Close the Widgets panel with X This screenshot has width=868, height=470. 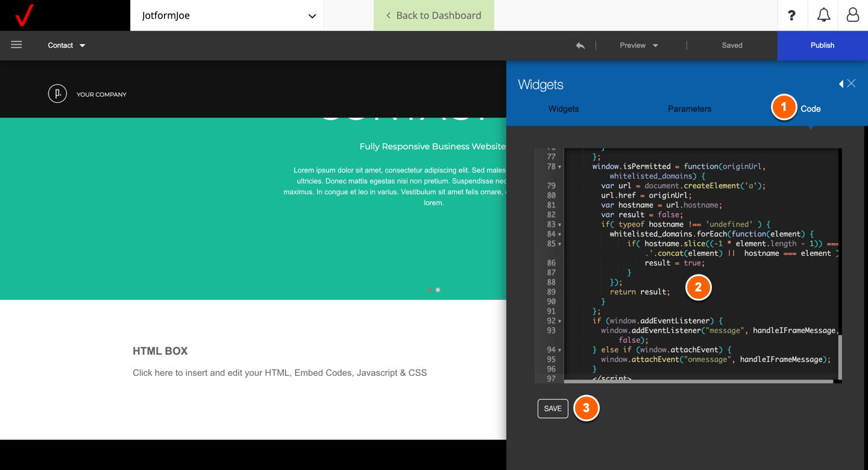pyautogui.click(x=851, y=84)
